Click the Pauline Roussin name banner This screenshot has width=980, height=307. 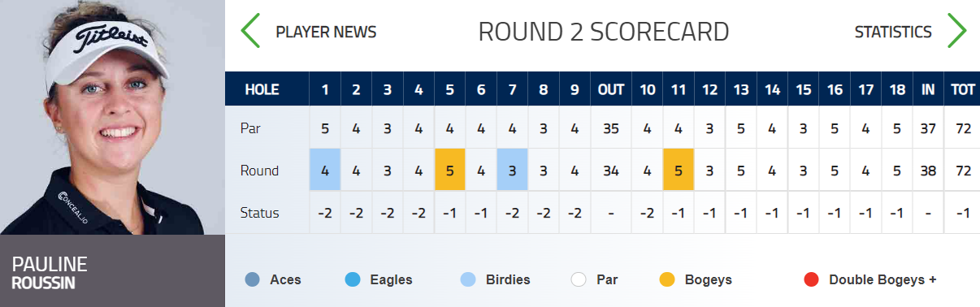[112, 271]
